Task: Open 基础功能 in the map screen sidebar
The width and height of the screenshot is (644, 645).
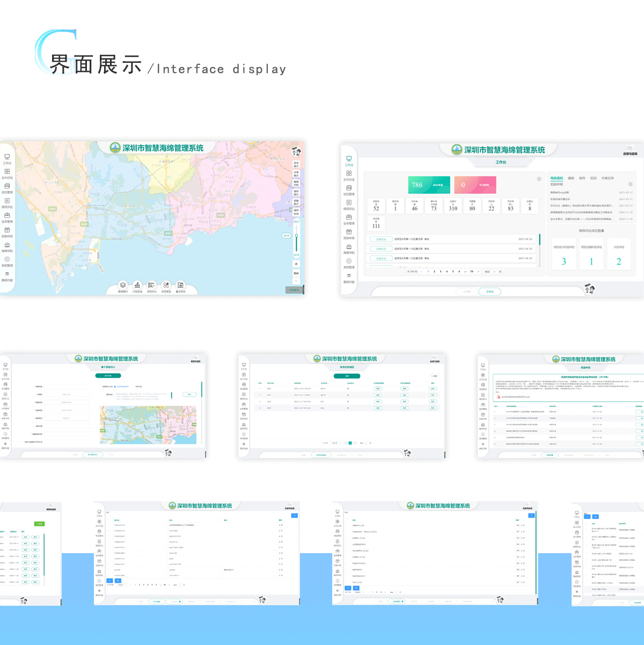Action: coord(7,277)
